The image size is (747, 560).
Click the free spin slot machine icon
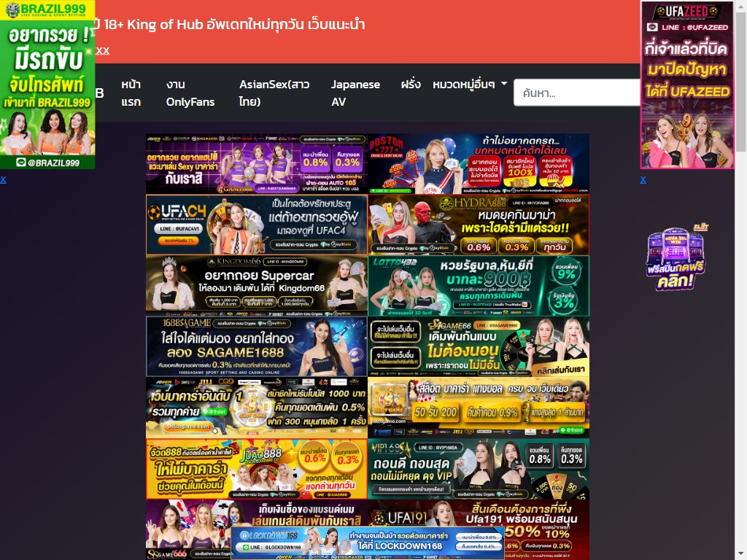pos(676,257)
